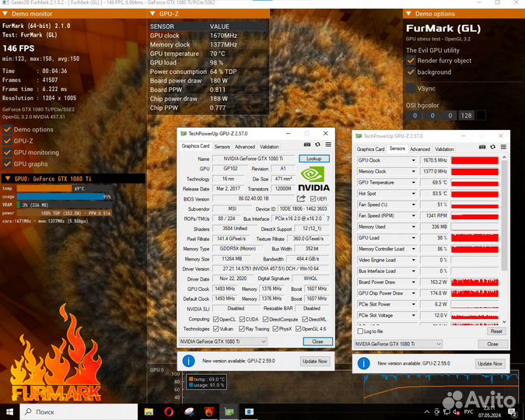This screenshot has width=525, height=420.
Task: Click the OSI bgcolor black color swatch
Action: coord(481,116)
